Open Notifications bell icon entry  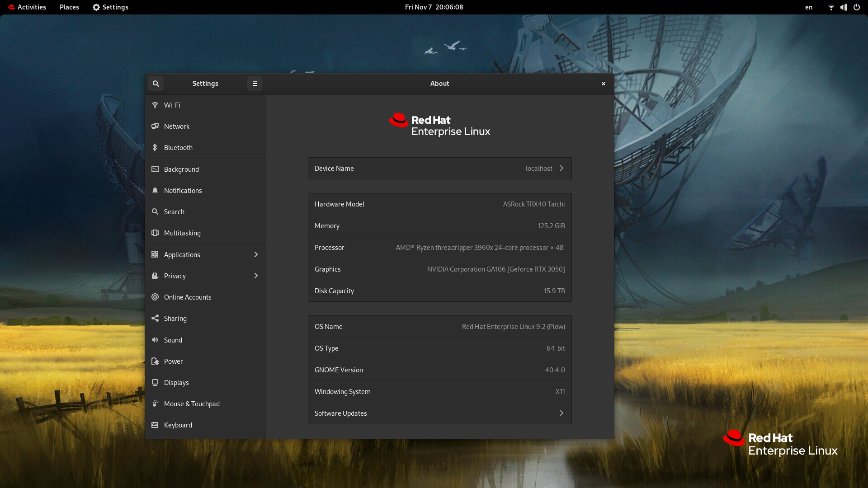click(155, 190)
